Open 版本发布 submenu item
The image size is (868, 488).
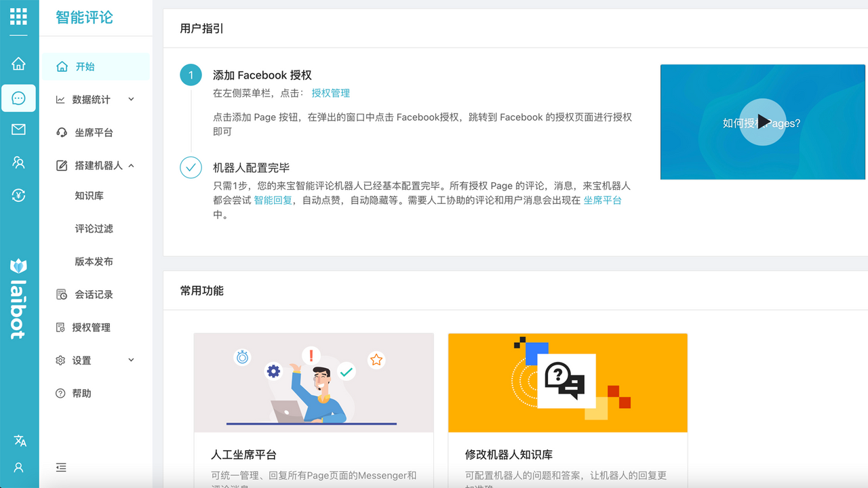(x=96, y=262)
